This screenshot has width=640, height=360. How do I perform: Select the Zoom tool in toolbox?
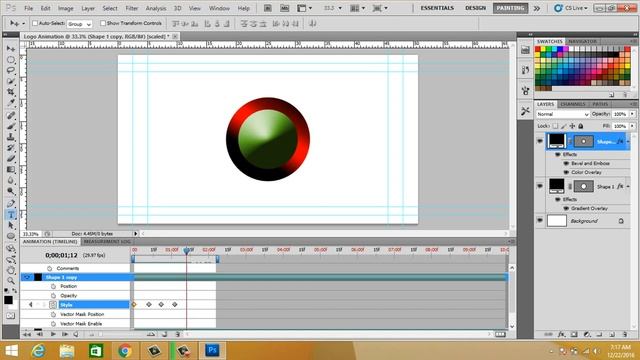[11, 280]
